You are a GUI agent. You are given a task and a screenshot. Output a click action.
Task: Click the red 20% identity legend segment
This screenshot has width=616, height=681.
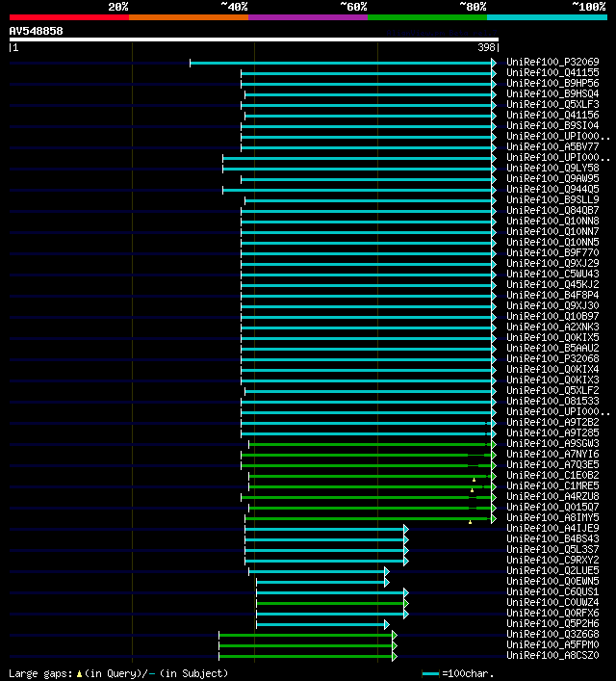pyautogui.click(x=69, y=17)
